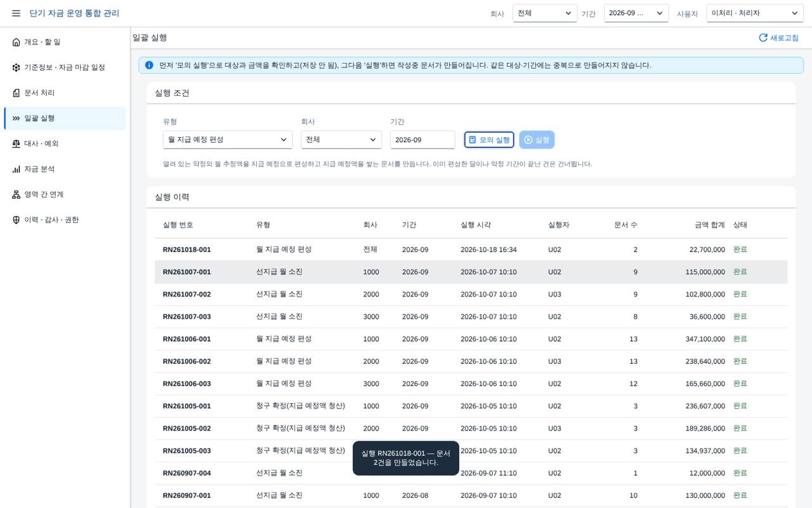The image size is (812, 508).
Task: Open the 문서 처리 menu item
Action: coord(65,93)
